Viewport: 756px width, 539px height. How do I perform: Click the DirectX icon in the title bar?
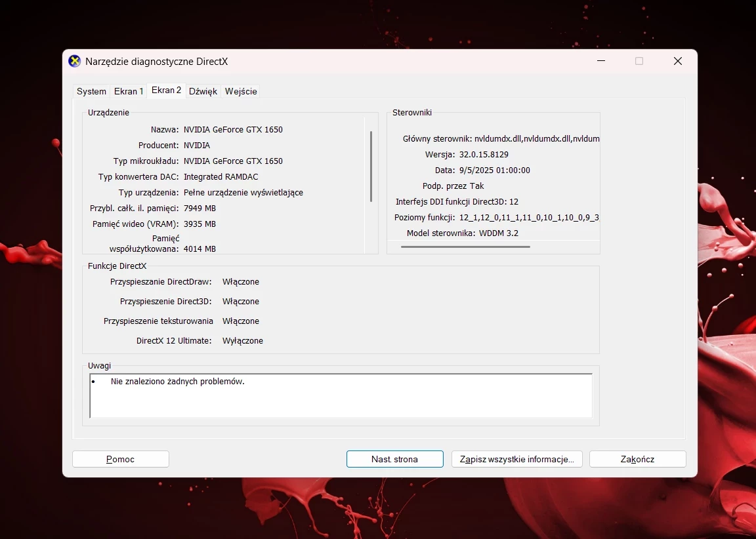coord(75,61)
